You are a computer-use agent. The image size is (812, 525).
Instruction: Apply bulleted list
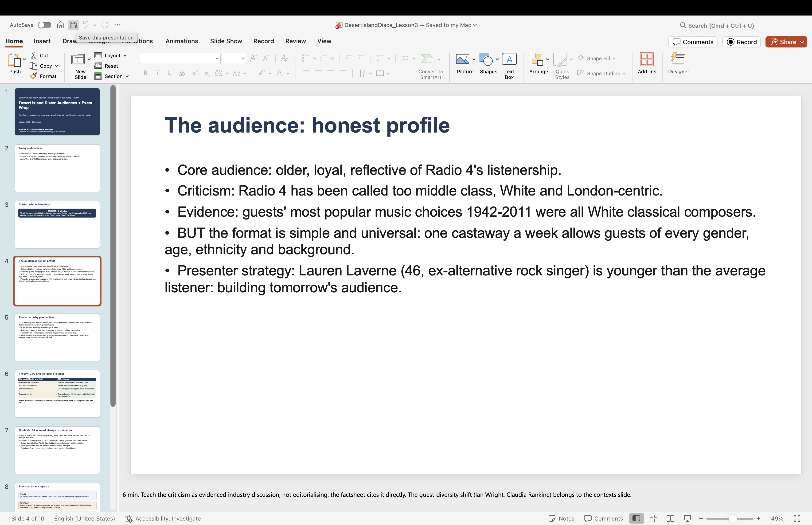(306, 58)
